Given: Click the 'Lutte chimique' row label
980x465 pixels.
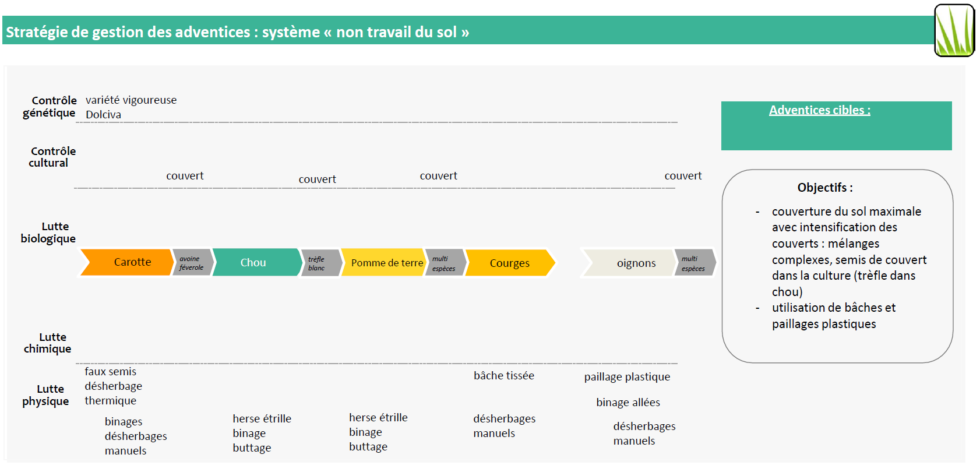Looking at the screenshot, I should pyautogui.click(x=48, y=343).
